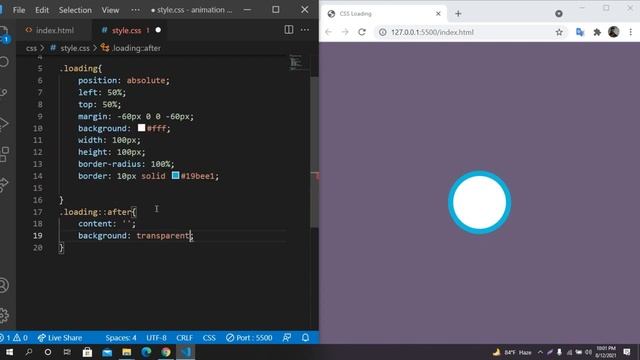Go forward in the Chrome browser
640x360 pixels.
345,32
